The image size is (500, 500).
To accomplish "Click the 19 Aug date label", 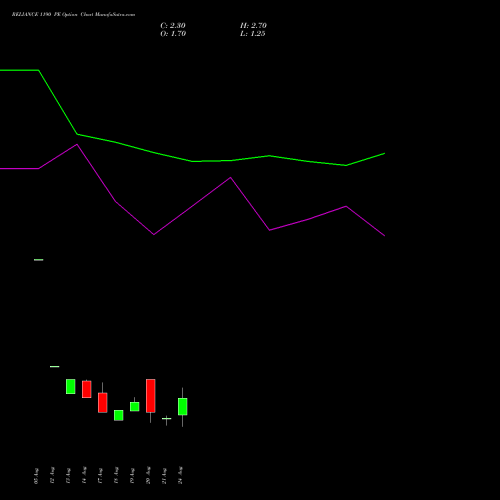I will (132, 476).
